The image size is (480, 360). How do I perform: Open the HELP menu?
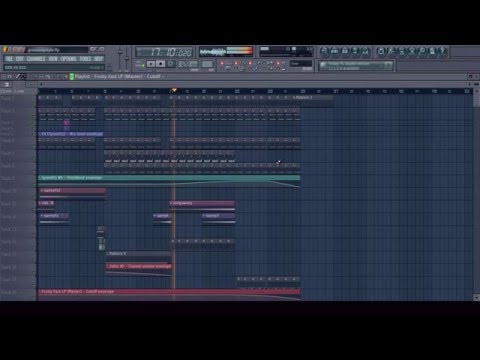[x=98, y=59]
